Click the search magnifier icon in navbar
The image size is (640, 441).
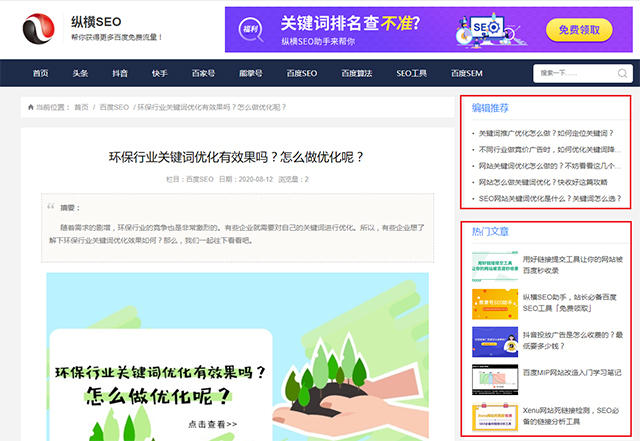(622, 74)
